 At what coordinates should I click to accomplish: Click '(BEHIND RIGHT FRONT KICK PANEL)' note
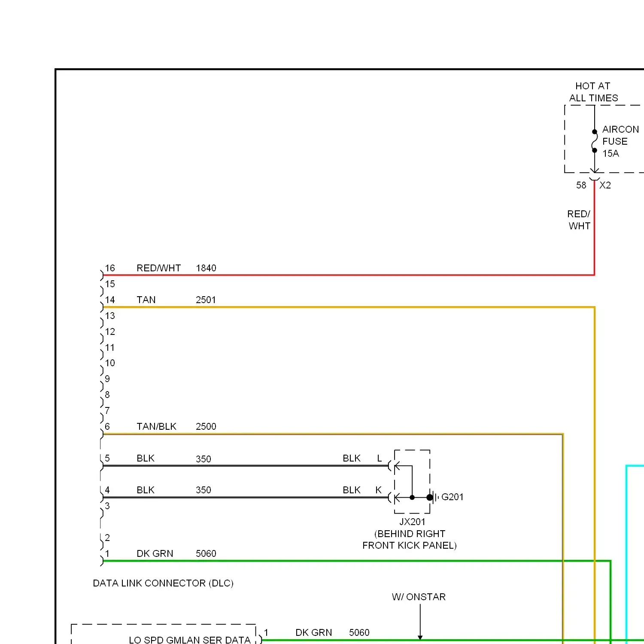tap(410, 540)
